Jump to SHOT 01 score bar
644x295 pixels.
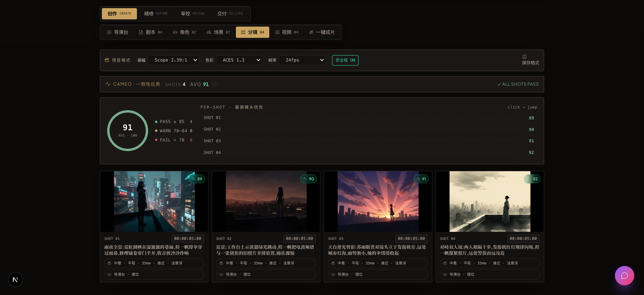(370, 118)
